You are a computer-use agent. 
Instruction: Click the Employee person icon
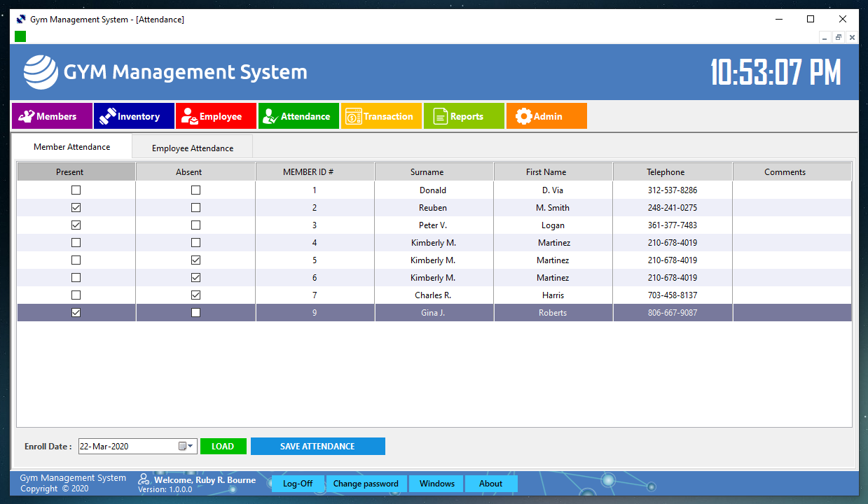coord(189,117)
